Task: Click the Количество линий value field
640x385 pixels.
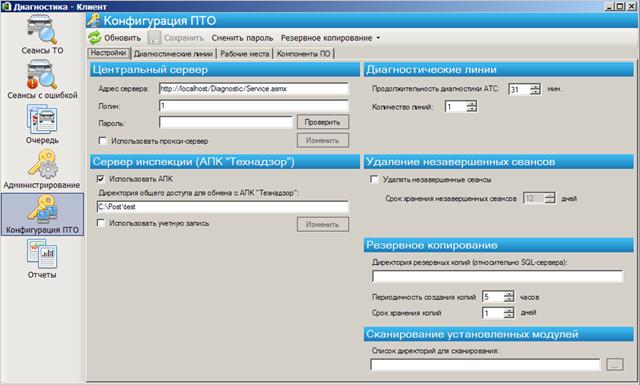Action: tap(456, 107)
